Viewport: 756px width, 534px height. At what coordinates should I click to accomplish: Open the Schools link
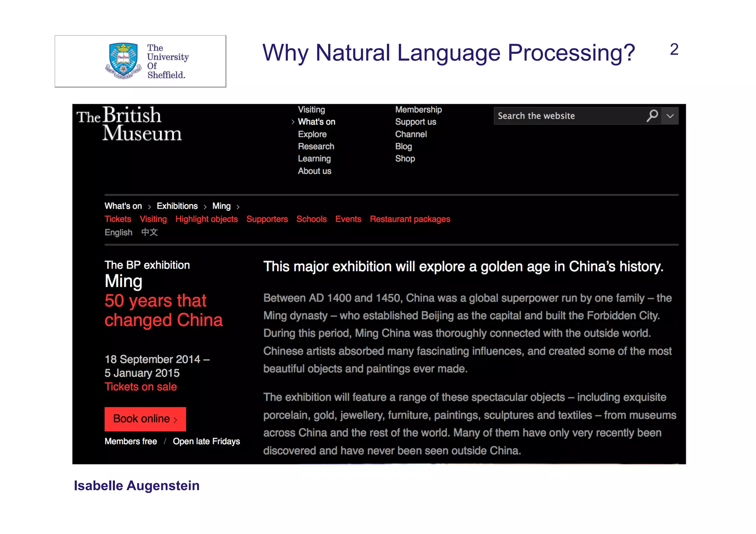[312, 219]
